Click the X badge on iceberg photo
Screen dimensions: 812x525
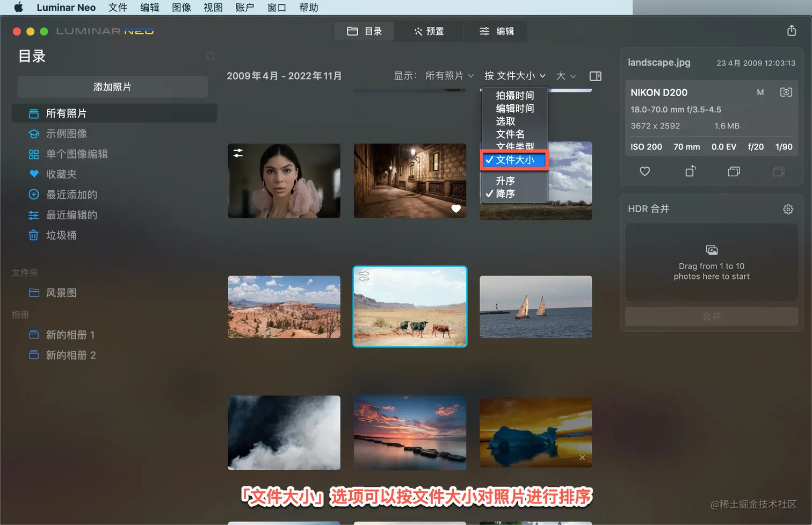pos(582,457)
